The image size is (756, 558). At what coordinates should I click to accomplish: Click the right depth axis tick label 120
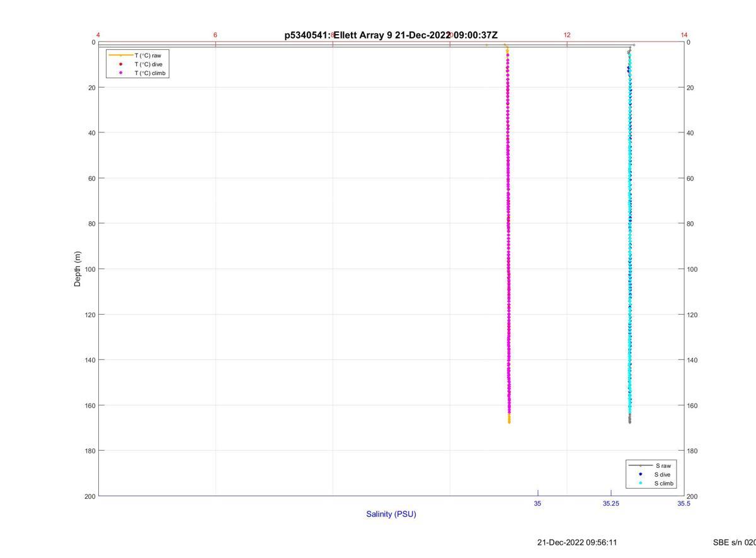(x=692, y=315)
